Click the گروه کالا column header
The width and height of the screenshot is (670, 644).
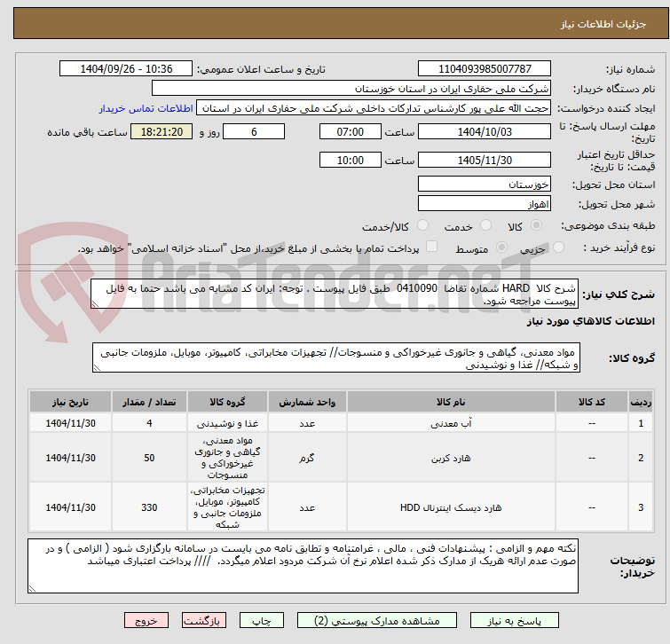[227, 402]
